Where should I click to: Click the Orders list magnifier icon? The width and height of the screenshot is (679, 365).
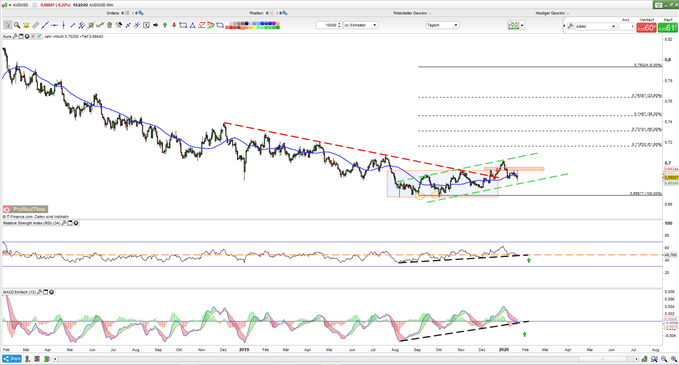(141, 13)
